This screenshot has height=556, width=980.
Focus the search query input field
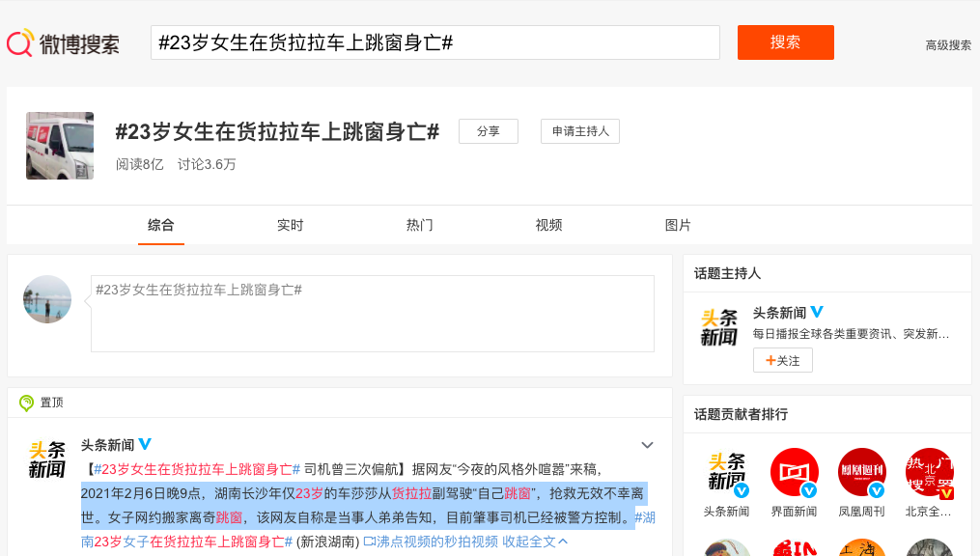pos(435,42)
